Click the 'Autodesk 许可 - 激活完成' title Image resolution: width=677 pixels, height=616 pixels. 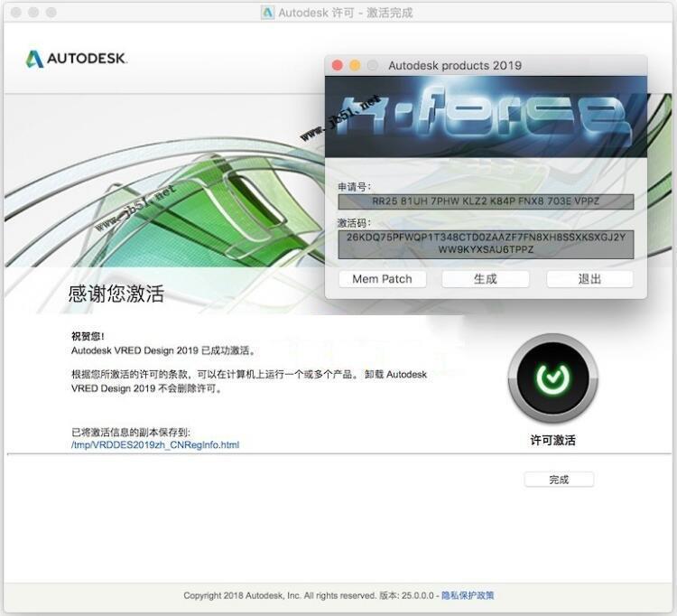coord(346,13)
